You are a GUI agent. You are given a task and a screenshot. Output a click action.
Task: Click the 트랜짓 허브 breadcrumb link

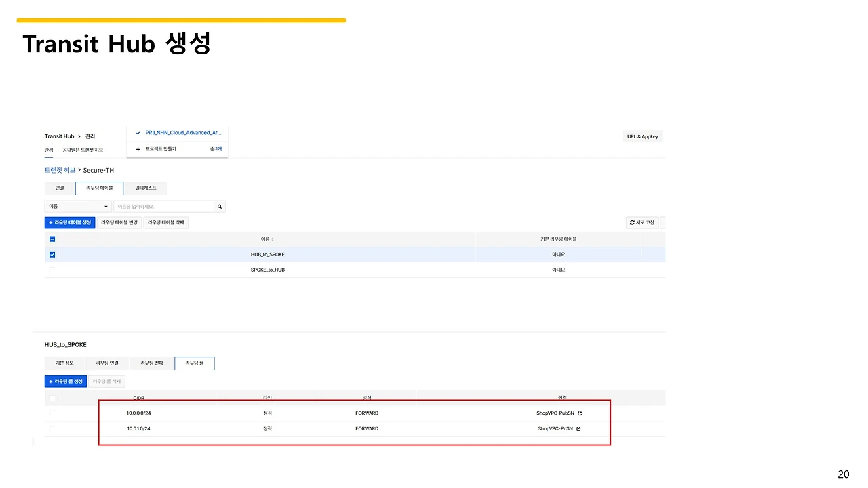[60, 169]
